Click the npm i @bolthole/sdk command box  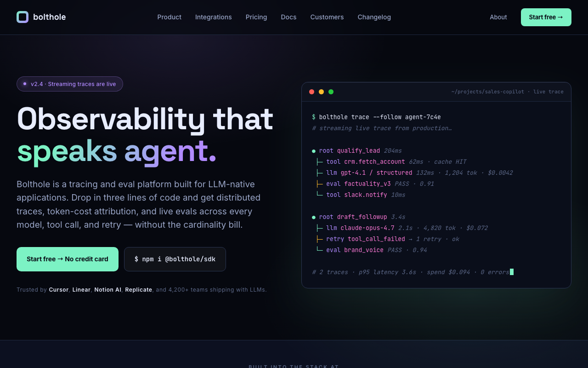pyautogui.click(x=175, y=259)
